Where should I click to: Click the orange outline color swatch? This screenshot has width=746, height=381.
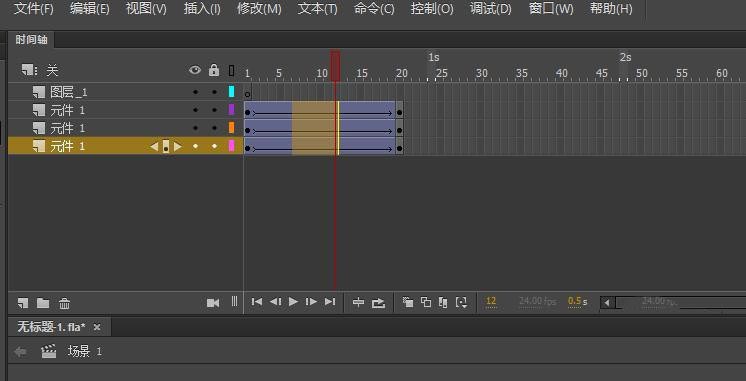(232, 127)
